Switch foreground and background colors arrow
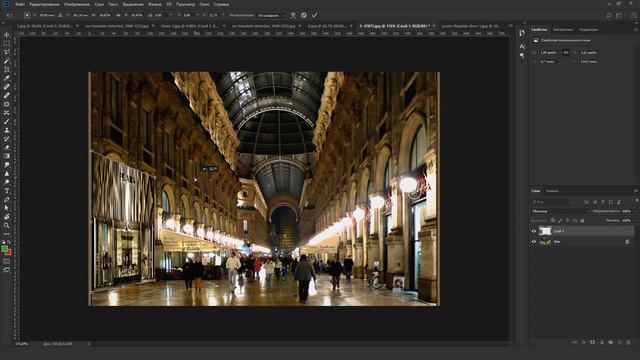This screenshot has width=640, height=360. pyautogui.click(x=9, y=242)
